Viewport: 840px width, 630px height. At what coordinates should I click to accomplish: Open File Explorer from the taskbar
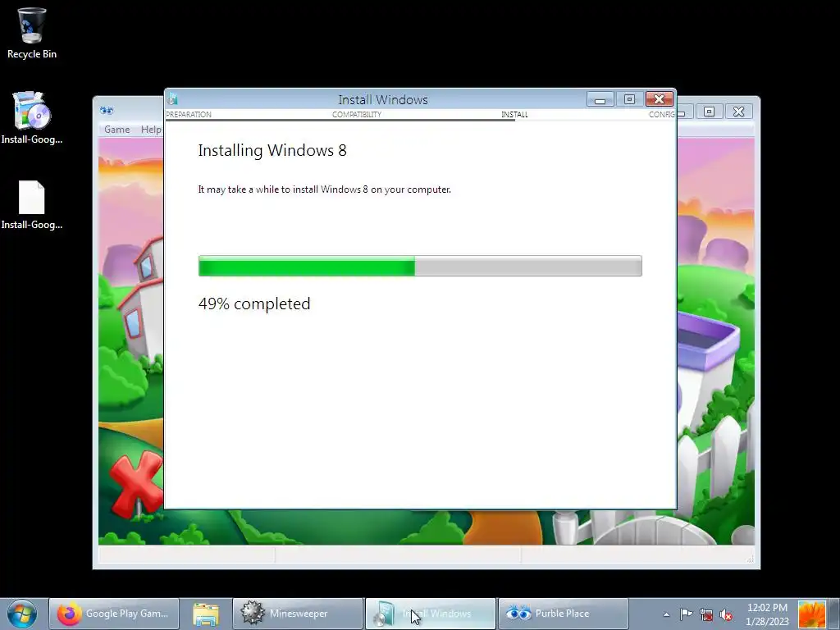(x=206, y=614)
